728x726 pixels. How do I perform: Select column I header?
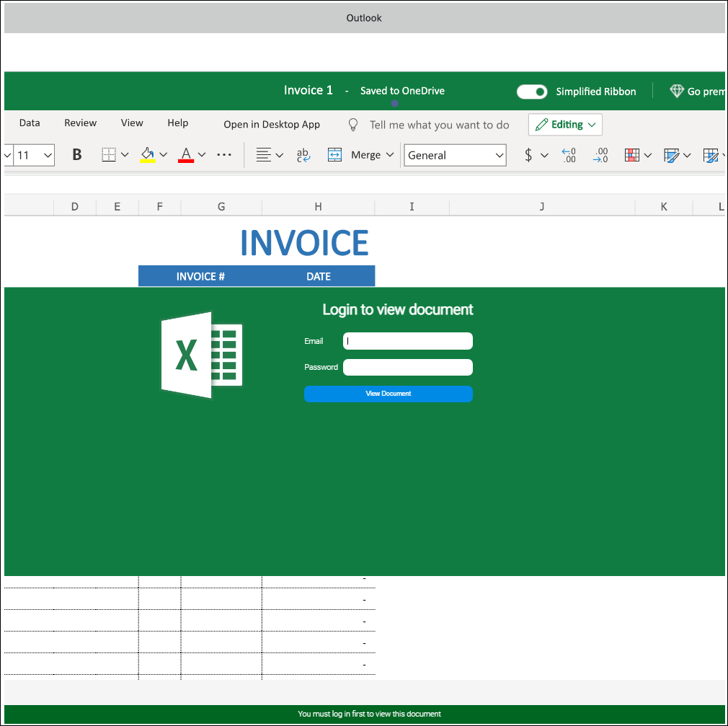[x=412, y=207]
